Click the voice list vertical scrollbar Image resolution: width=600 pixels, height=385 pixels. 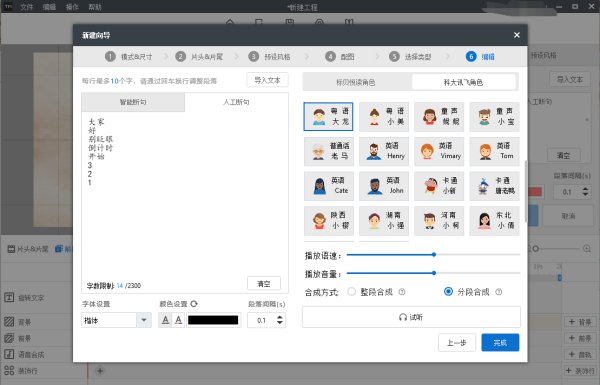point(526,191)
